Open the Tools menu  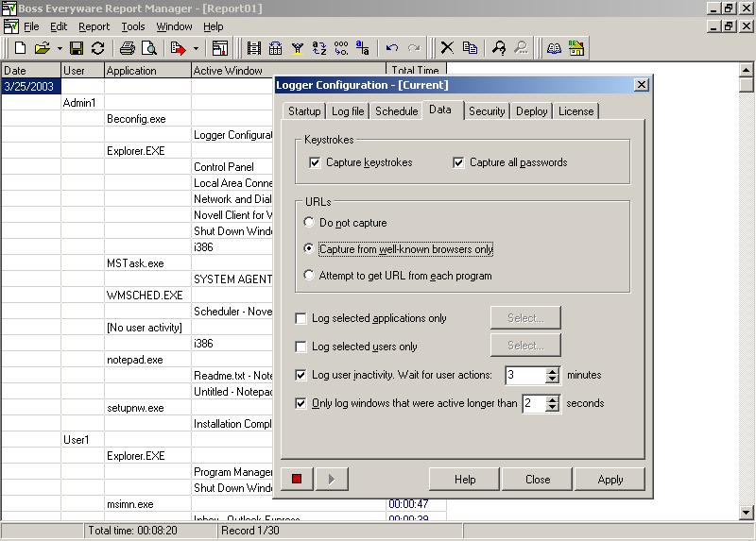click(x=133, y=26)
